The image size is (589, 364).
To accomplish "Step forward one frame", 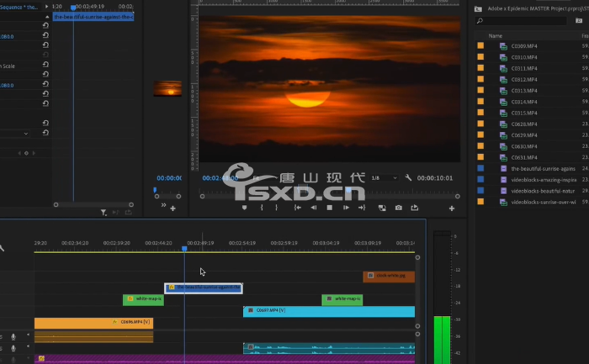I will [346, 208].
